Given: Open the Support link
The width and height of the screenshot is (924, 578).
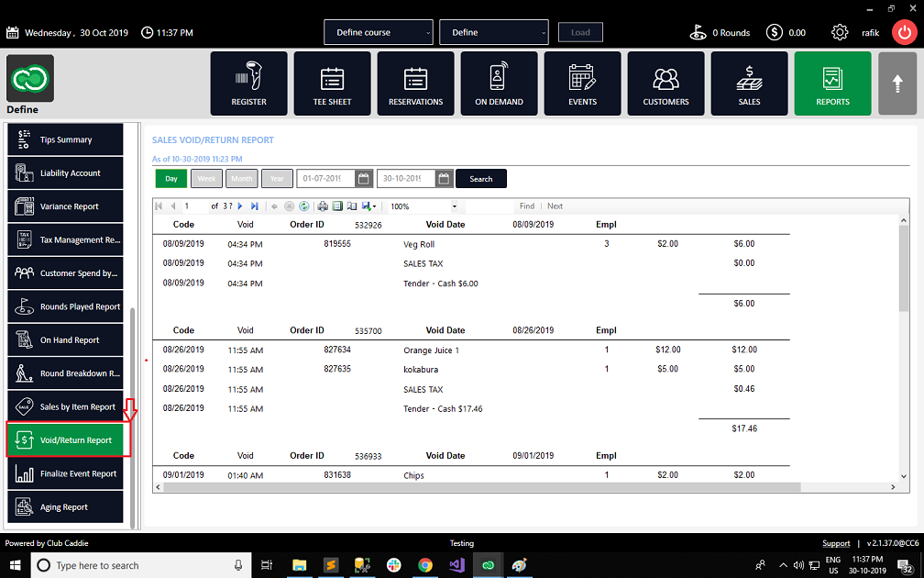Looking at the screenshot, I should (836, 543).
